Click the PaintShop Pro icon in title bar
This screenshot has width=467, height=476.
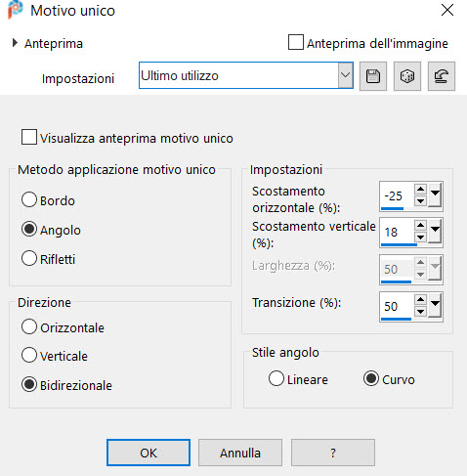tap(16, 10)
